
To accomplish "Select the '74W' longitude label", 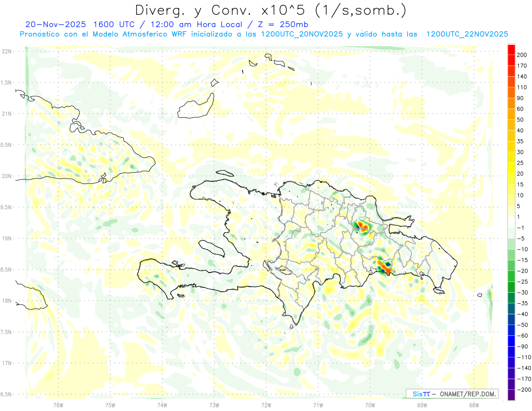I will pyautogui.click(x=162, y=405).
